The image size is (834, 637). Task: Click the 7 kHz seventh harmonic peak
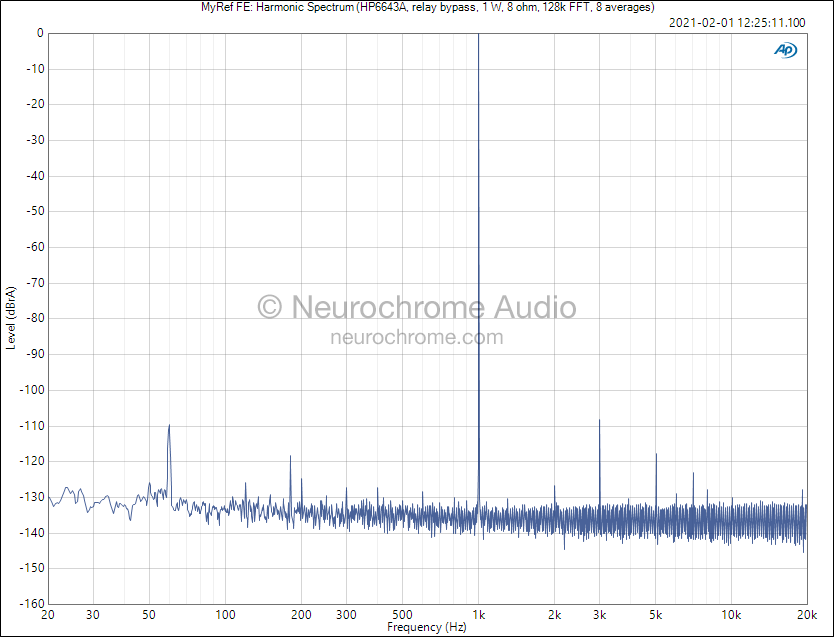(693, 474)
